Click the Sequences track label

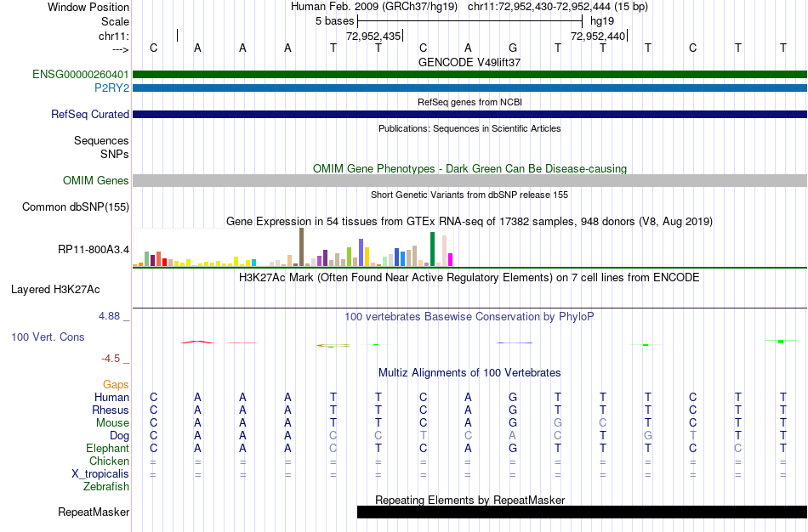101,140
